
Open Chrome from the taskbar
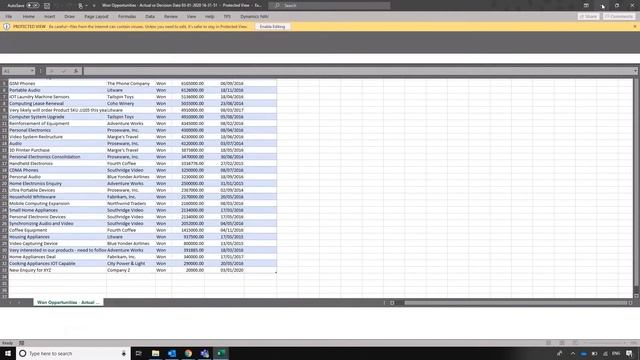[188, 353]
